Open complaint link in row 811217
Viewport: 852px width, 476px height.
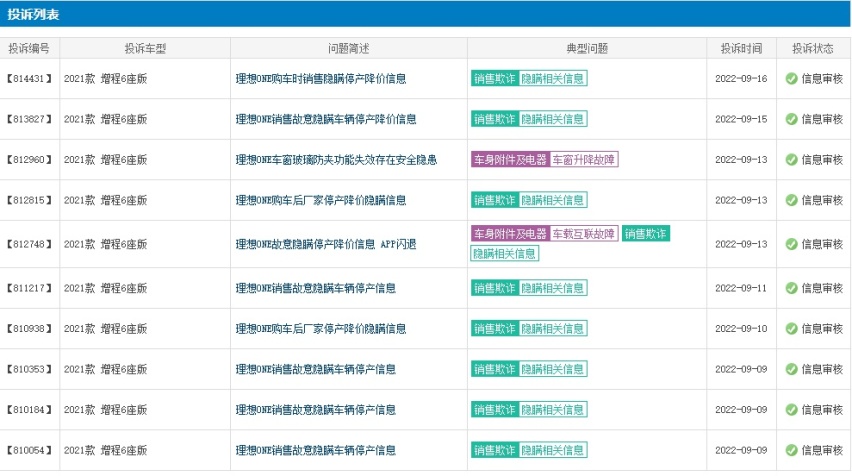click(316, 288)
